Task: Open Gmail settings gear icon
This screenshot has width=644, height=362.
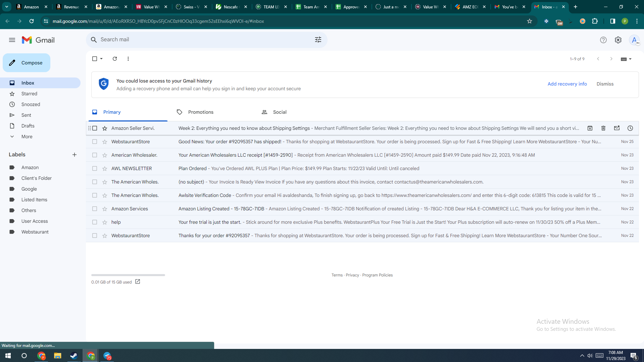Action: [x=618, y=40]
